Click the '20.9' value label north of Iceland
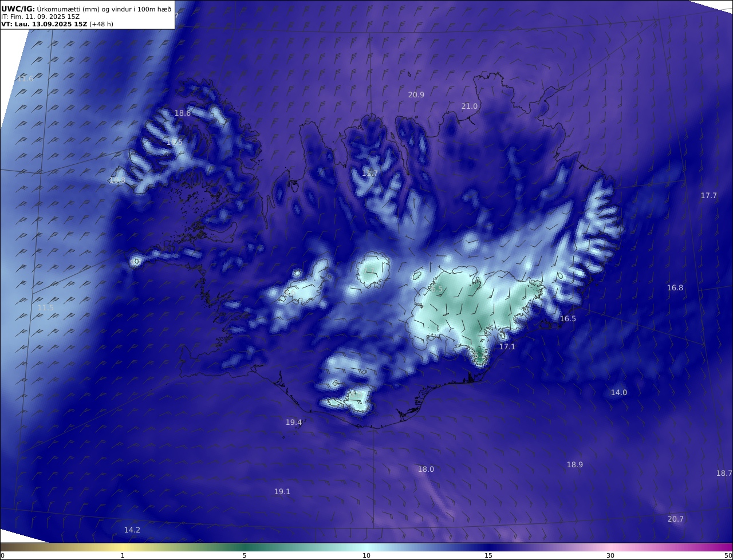Viewport: 733px width, 560px height. coord(416,94)
